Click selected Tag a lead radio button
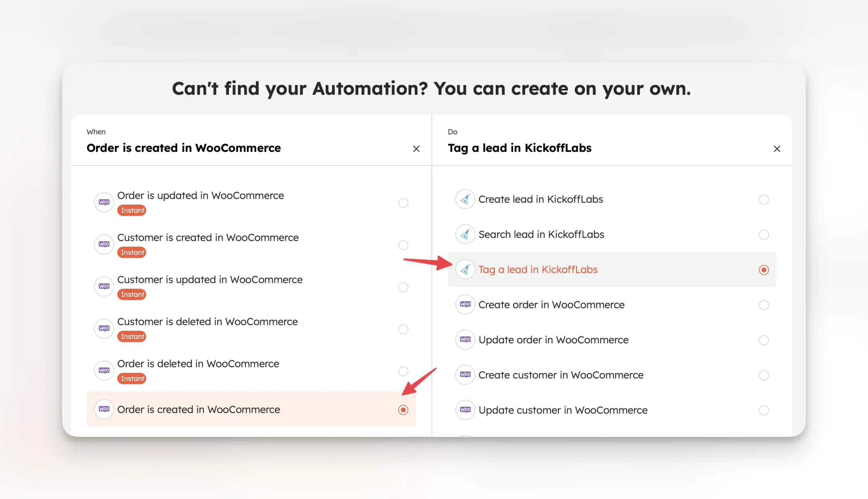 [764, 270]
